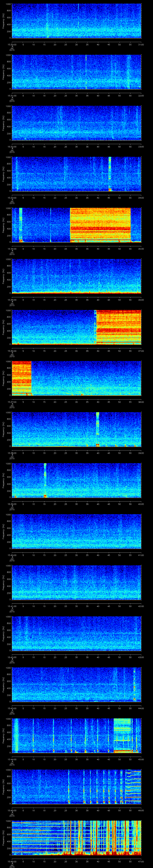This screenshot has width=153, height=868.
Task: Select the '37:00' end time label
Action: click(141, 351)
